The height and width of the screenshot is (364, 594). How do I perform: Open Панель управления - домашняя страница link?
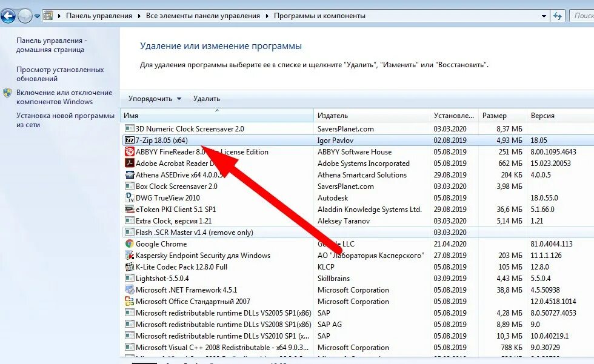pos(52,45)
